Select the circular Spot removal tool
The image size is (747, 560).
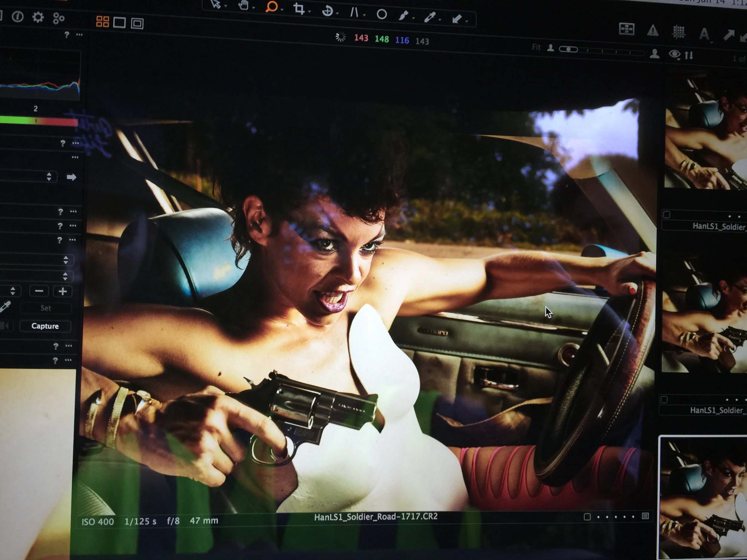pos(382,14)
